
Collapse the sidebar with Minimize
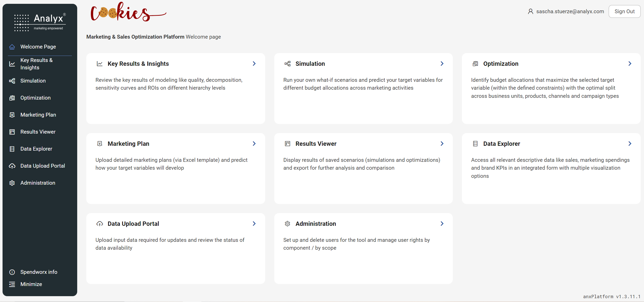coord(31,284)
